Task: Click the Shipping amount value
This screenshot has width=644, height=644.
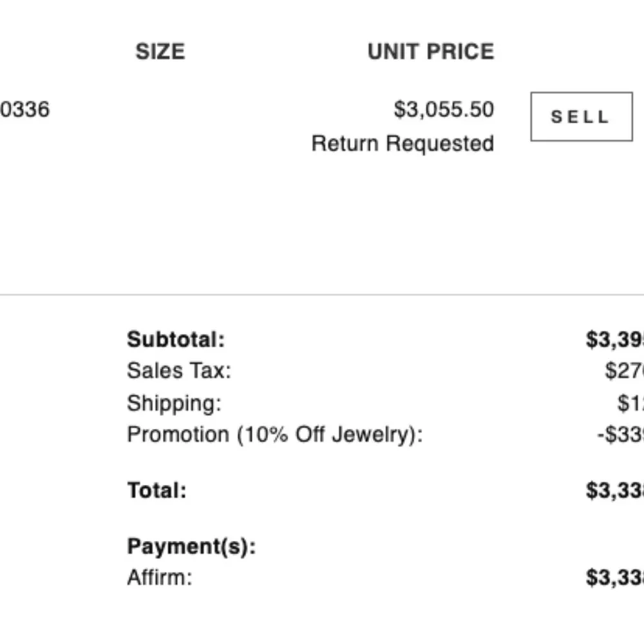Action: 630,403
